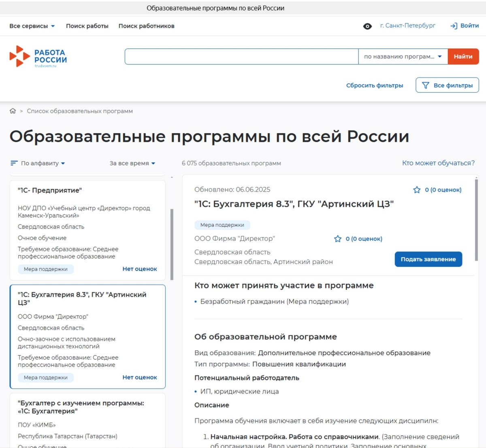486x448 pixels.
Task: Toggle the star next to ООО Фирма Директор
Action: tap(338, 239)
